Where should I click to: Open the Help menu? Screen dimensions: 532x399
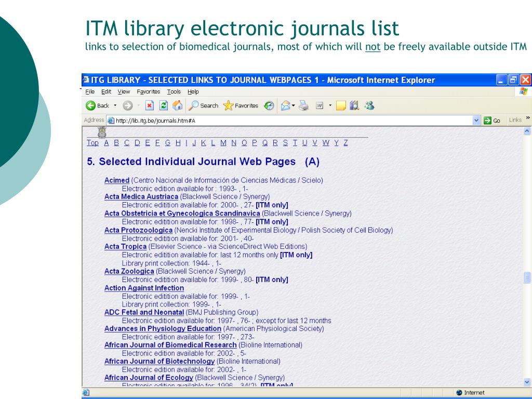pos(193,91)
